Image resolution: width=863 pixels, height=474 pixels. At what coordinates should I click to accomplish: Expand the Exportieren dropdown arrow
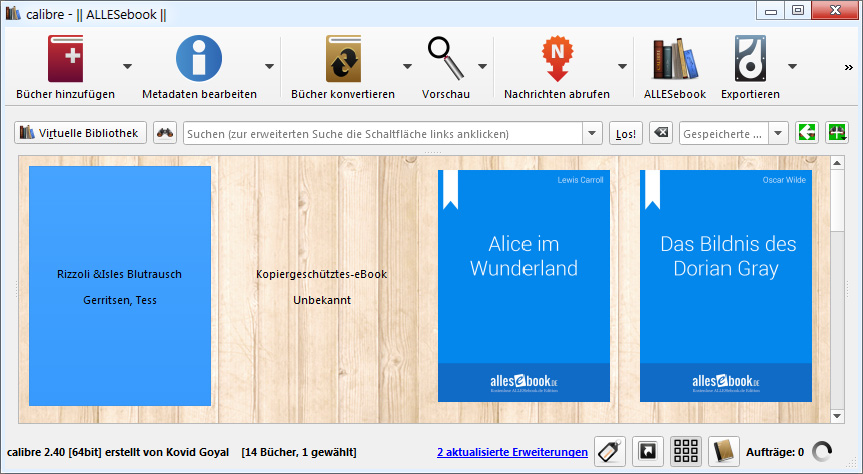click(793, 66)
